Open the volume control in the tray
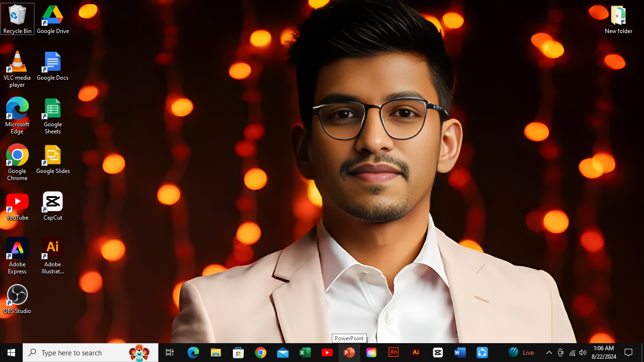 583,353
